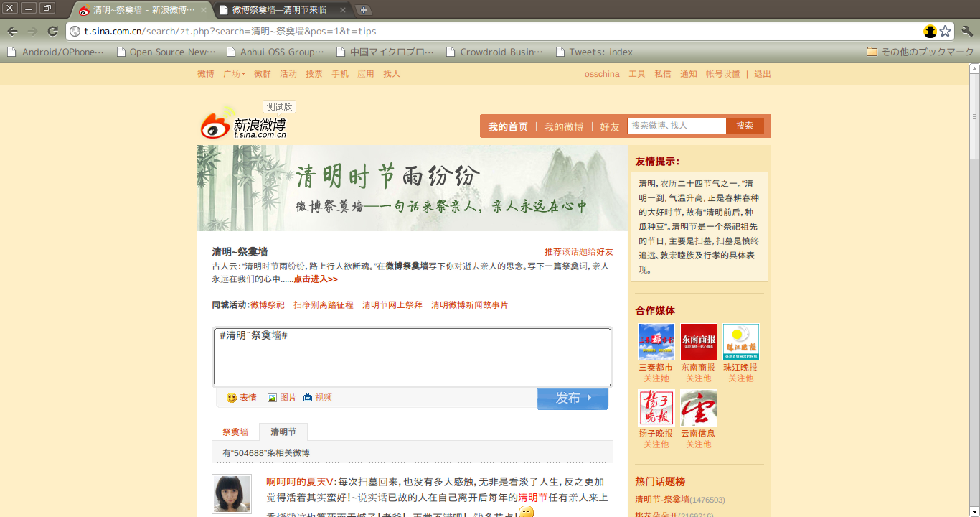This screenshot has height=517, width=980.
Task: Open 手机 in the top menu
Action: 340,74
